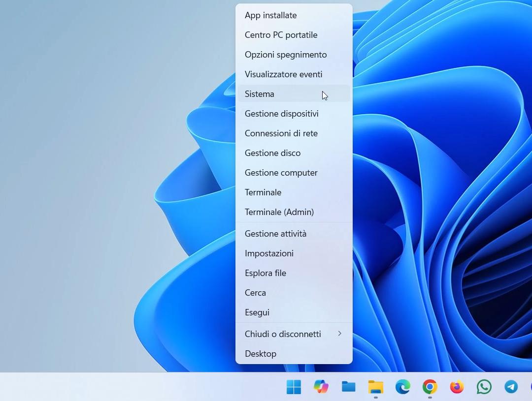
Task: Open Gestione dispositivi
Action: 281,114
